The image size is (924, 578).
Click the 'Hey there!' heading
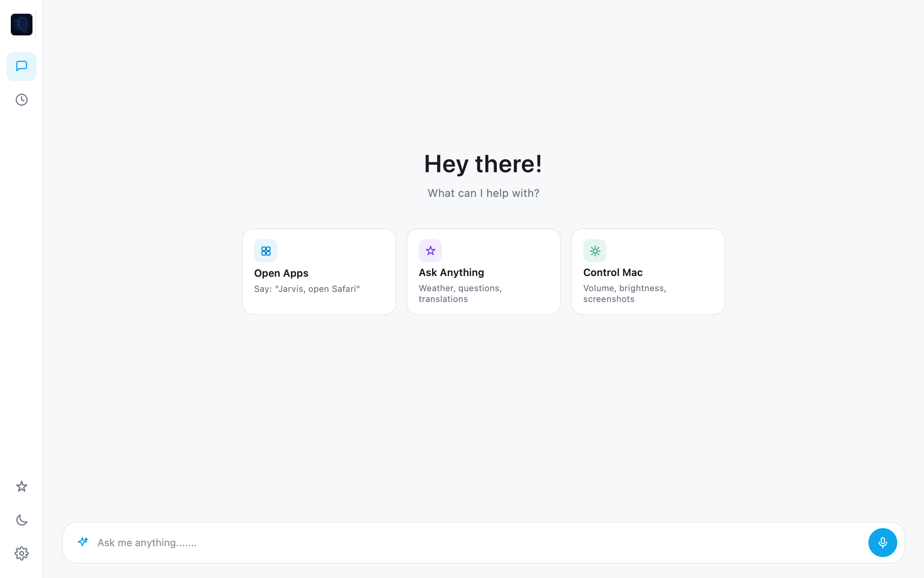click(483, 164)
